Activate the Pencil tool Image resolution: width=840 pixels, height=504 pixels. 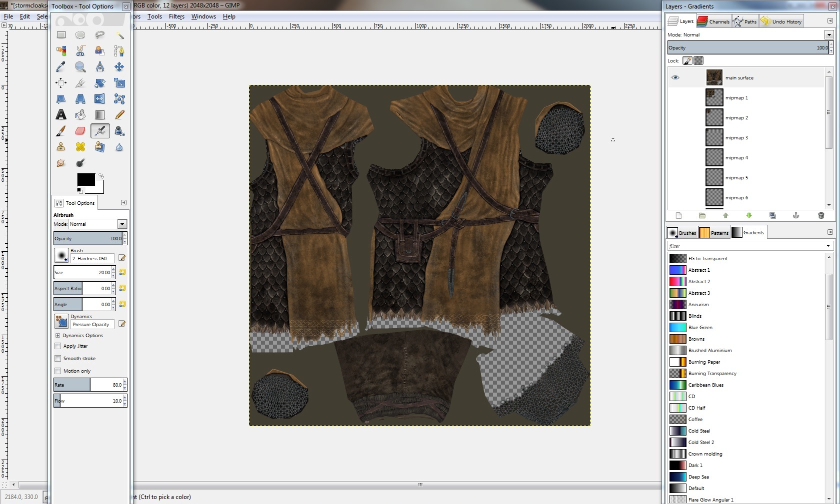pos(119,115)
